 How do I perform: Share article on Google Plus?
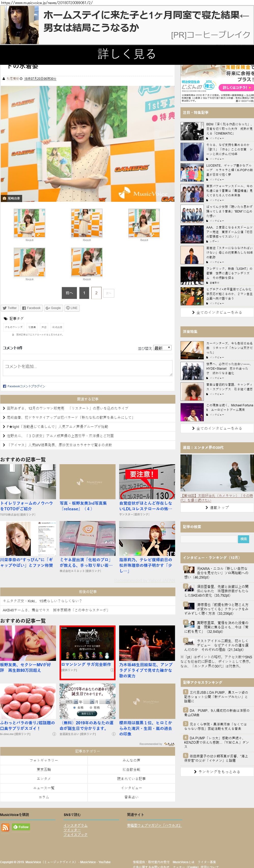[x=53, y=308]
